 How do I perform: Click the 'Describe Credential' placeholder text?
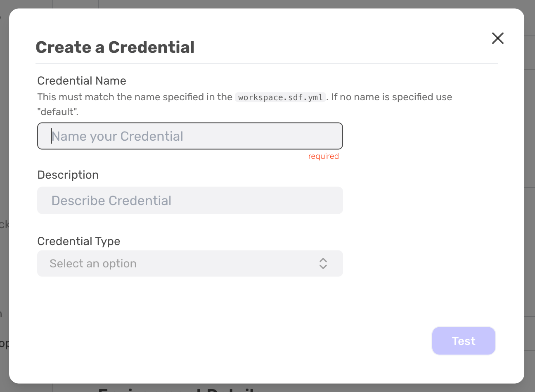point(111,201)
